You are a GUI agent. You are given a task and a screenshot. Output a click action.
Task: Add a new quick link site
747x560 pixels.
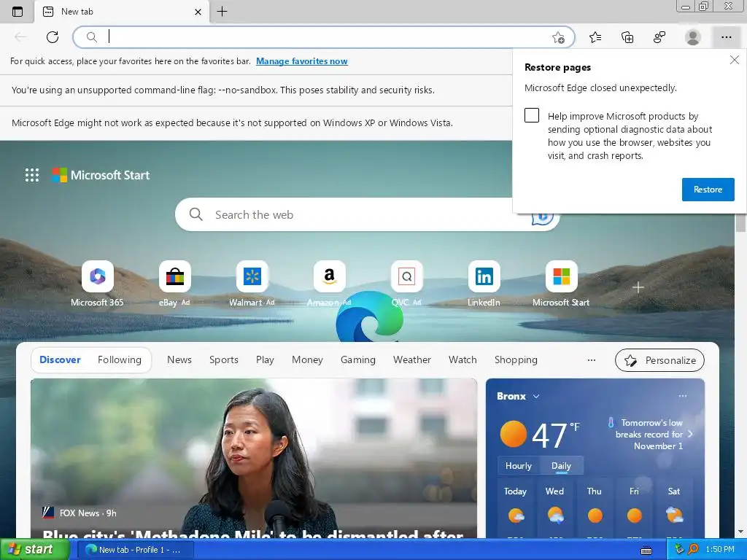pos(638,287)
